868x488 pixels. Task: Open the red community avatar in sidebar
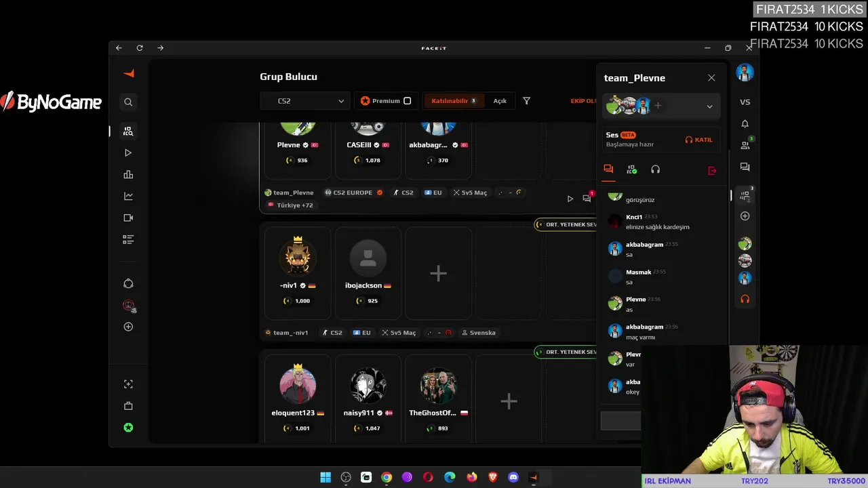(128, 306)
